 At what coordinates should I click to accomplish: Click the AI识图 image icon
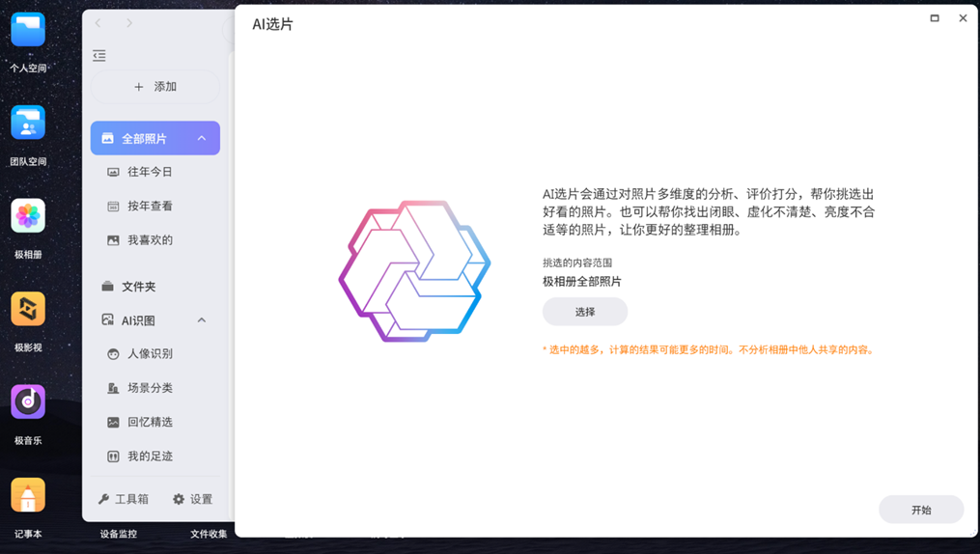[x=107, y=319]
